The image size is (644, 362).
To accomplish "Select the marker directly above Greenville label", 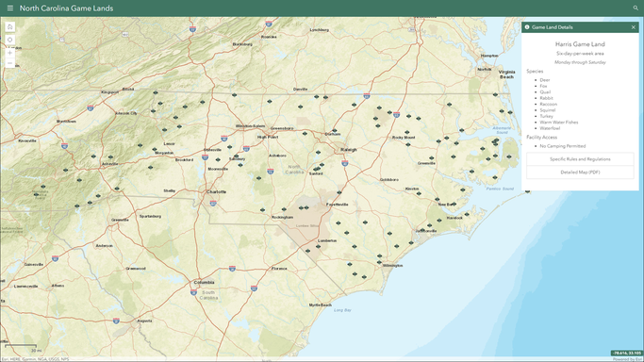I will [431, 157].
